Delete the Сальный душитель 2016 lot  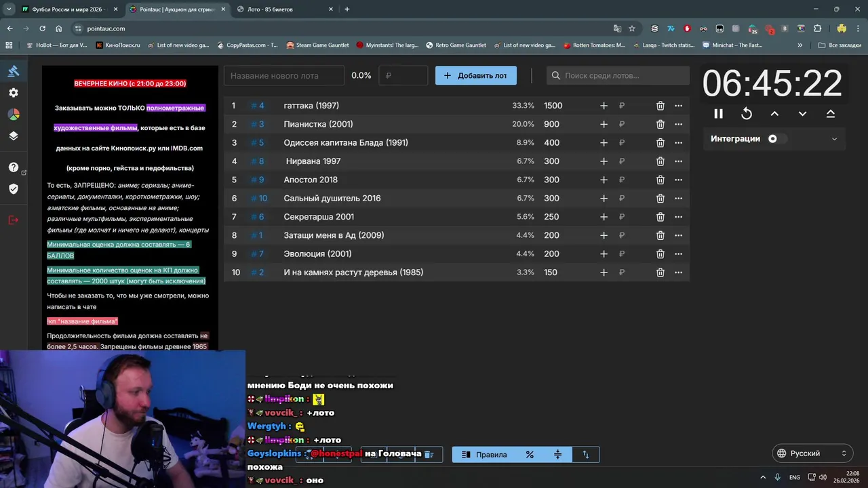pyautogui.click(x=660, y=198)
